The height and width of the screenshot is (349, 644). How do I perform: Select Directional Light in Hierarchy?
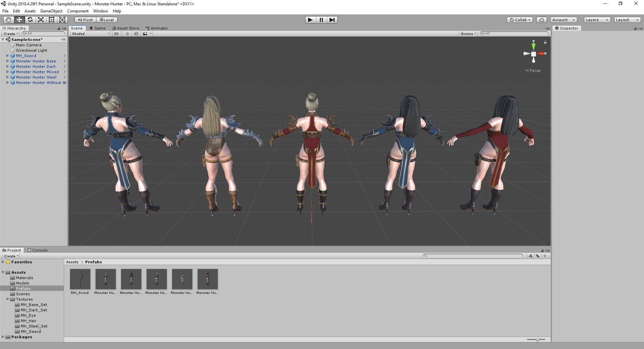coord(32,50)
